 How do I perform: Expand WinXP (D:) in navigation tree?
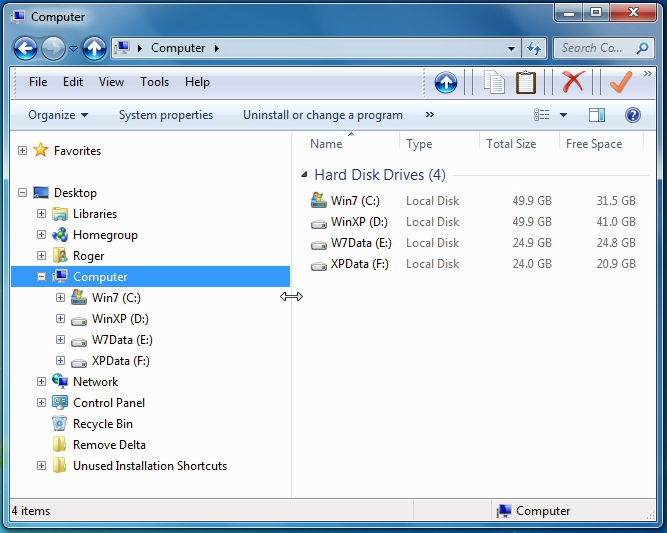point(60,318)
